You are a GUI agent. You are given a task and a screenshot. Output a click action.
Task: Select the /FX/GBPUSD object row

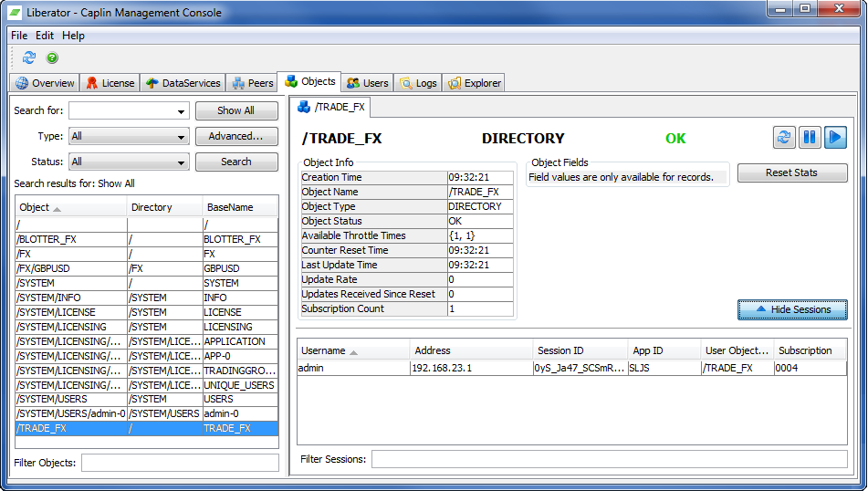[147, 268]
